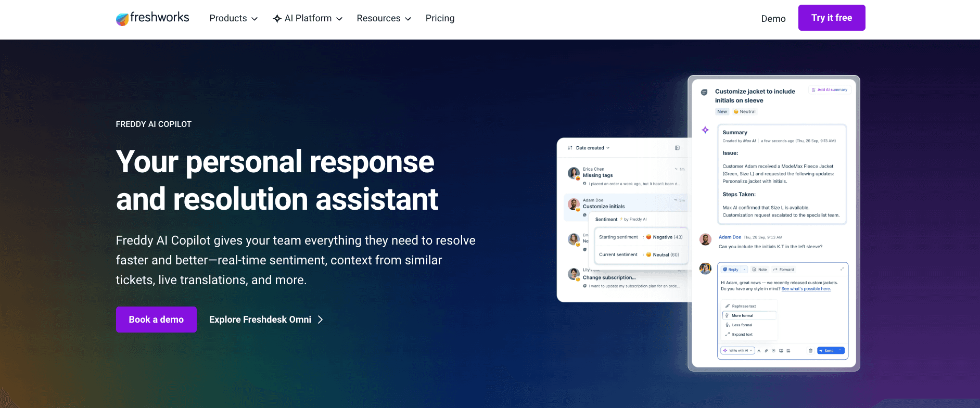Click the Starting sentiment Negative (43) row

coord(641,237)
